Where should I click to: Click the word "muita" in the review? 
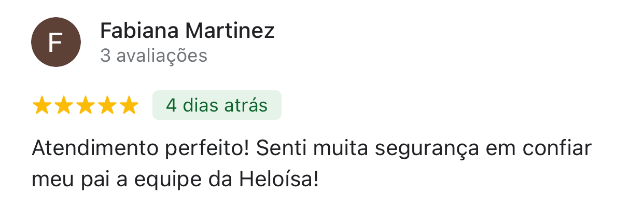pyautogui.click(x=340, y=149)
